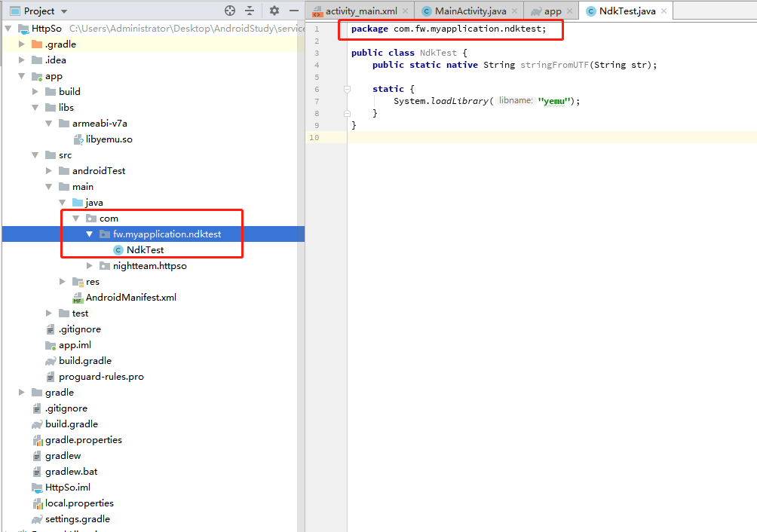Open the Project panel settings gear
The image size is (757, 532).
point(274,11)
